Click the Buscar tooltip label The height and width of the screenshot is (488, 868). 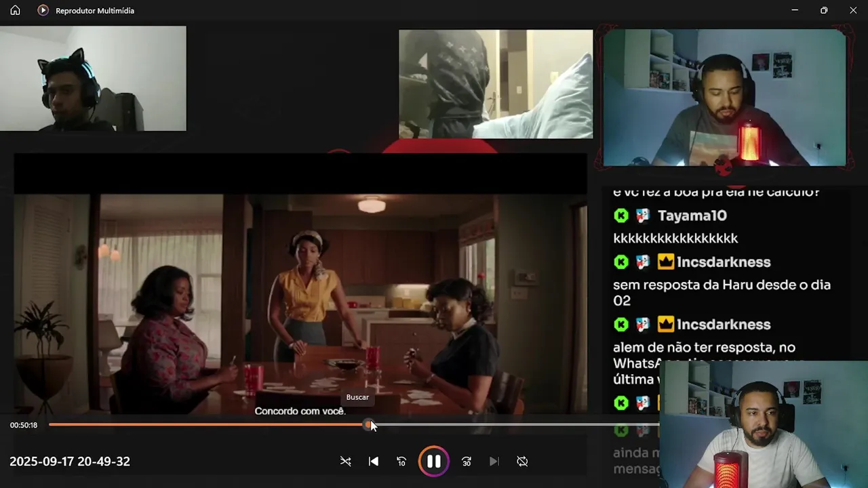[x=357, y=397]
